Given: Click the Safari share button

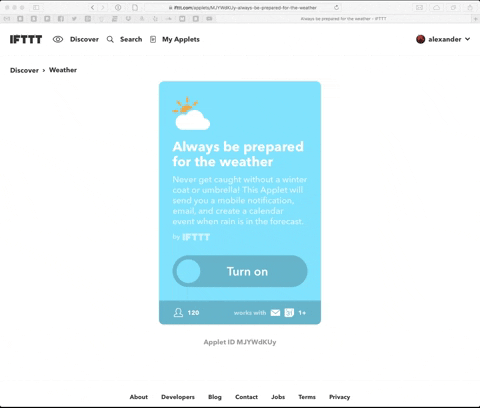Looking at the screenshot, I should 470,7.
